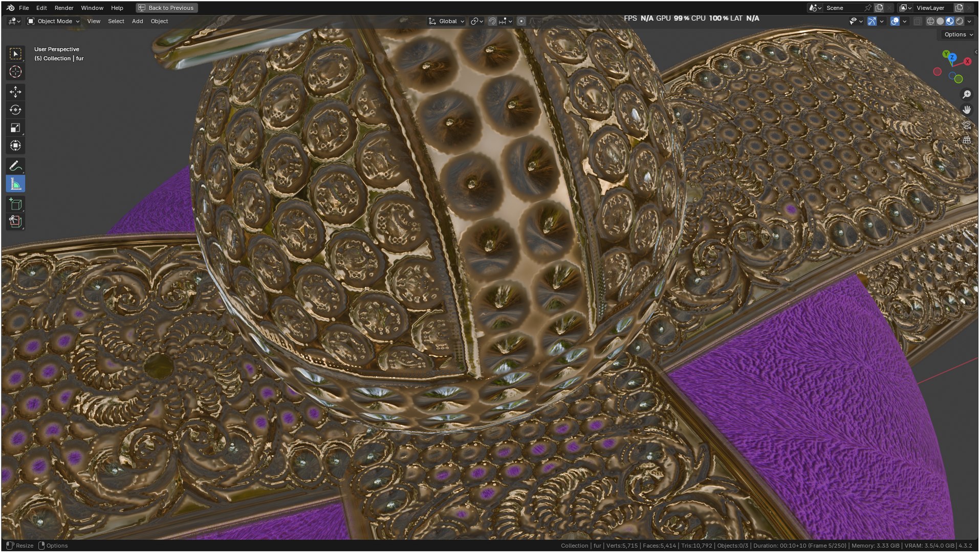Viewport: 980px width, 553px height.
Task: Open the Edit menu
Action: point(41,8)
